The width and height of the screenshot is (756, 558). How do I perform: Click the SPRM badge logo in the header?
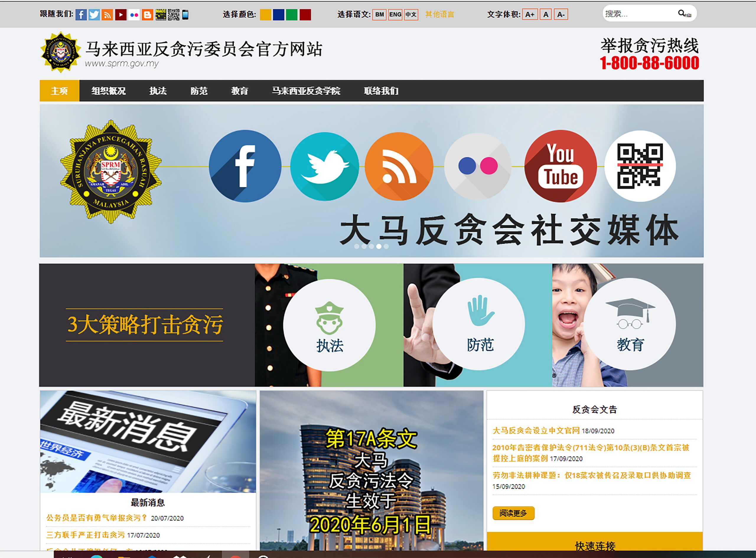pyautogui.click(x=61, y=52)
